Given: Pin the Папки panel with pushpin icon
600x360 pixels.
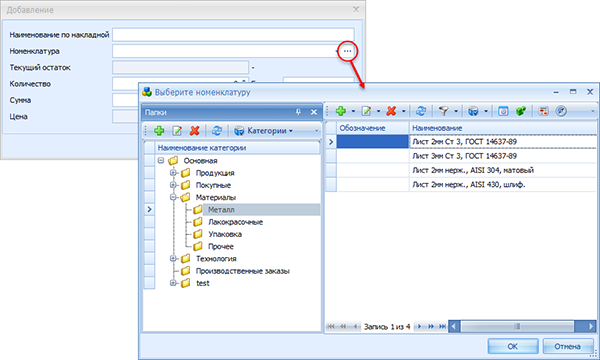Looking at the screenshot, I should click(298, 112).
